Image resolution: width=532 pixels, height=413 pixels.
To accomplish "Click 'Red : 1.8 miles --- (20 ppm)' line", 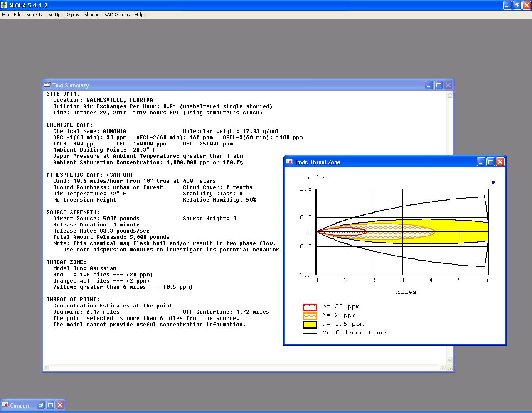I will pyautogui.click(x=103, y=275).
